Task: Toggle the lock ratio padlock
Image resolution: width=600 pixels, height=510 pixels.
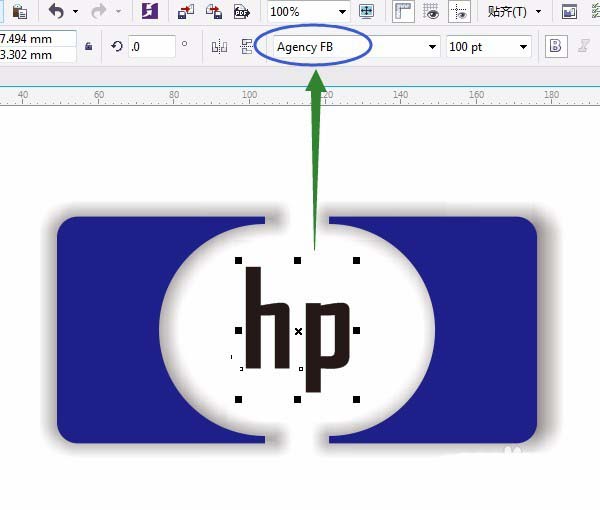Action: (x=88, y=46)
